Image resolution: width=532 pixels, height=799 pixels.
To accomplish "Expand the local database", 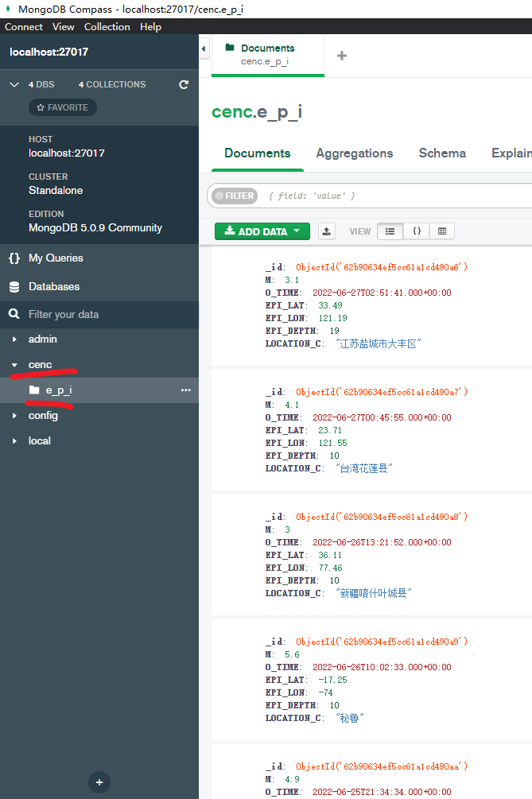I will [14, 441].
